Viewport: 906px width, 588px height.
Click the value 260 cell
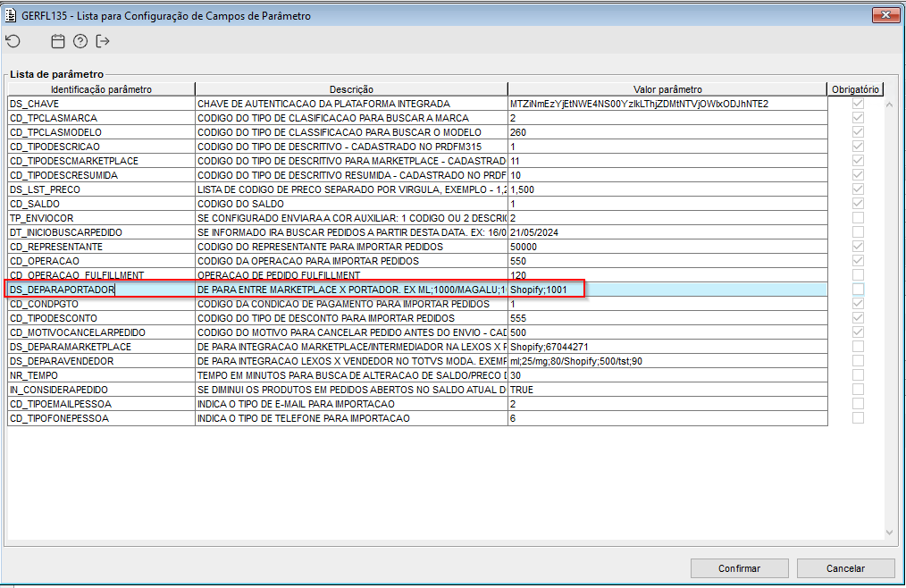pyautogui.click(x=667, y=132)
